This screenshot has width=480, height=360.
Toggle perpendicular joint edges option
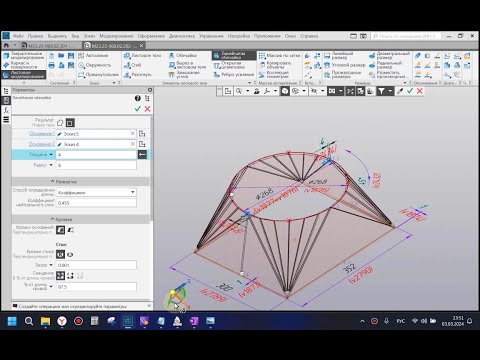(60, 254)
